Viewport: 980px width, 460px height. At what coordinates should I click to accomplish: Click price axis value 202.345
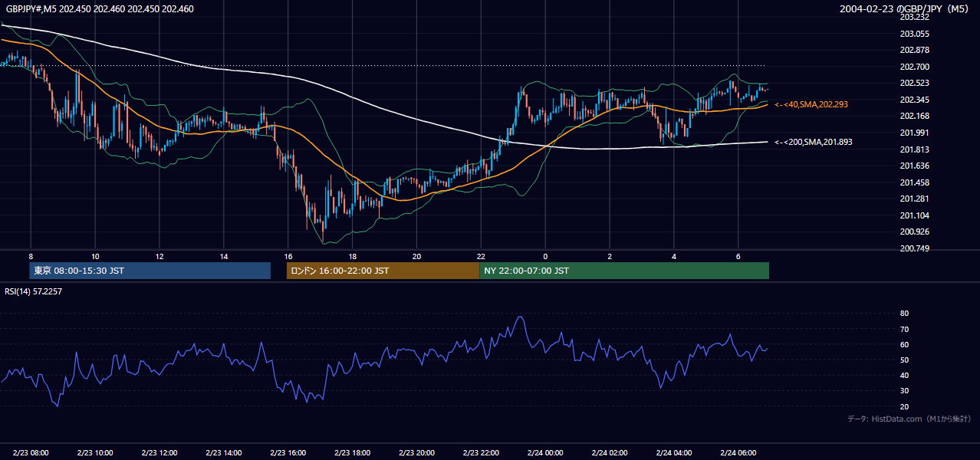click(914, 100)
